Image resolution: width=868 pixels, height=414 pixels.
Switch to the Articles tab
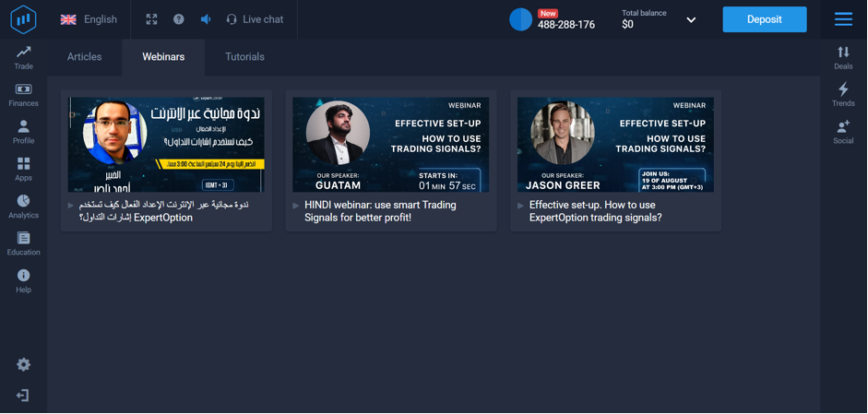85,57
